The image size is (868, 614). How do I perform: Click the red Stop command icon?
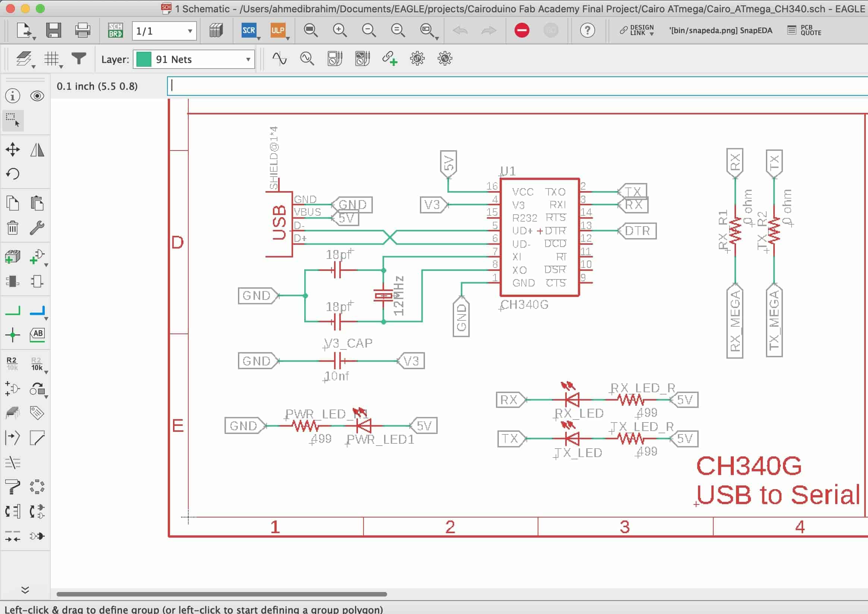tap(522, 30)
